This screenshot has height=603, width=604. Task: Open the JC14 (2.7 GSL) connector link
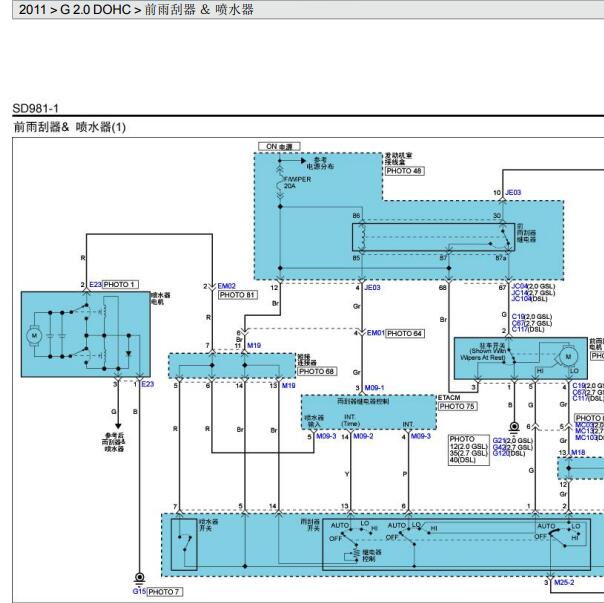coord(519,292)
